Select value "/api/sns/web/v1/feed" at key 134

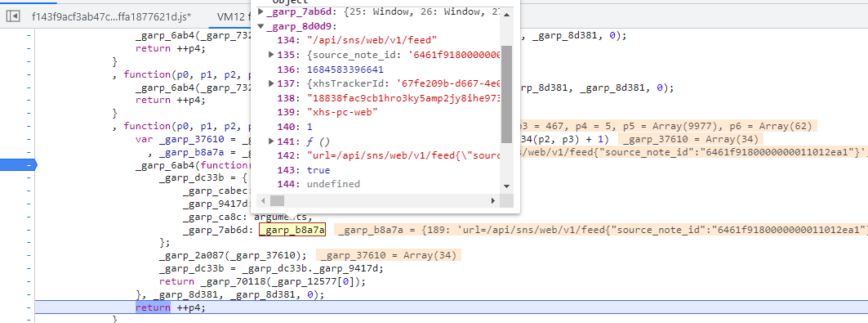tap(372, 40)
